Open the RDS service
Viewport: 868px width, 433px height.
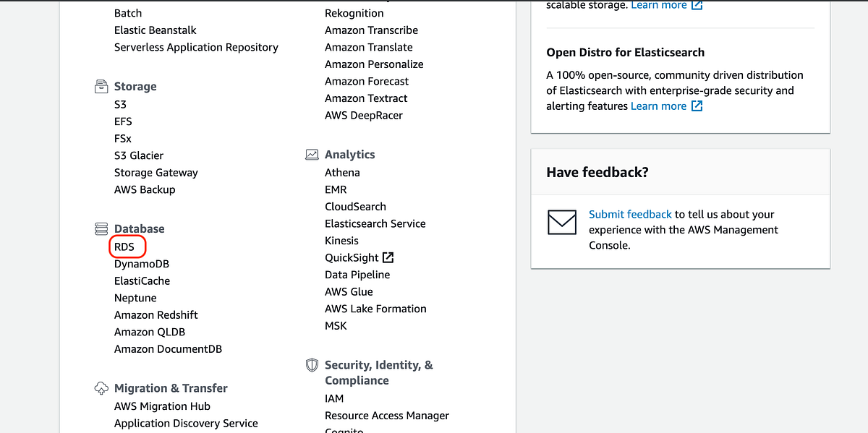point(124,246)
